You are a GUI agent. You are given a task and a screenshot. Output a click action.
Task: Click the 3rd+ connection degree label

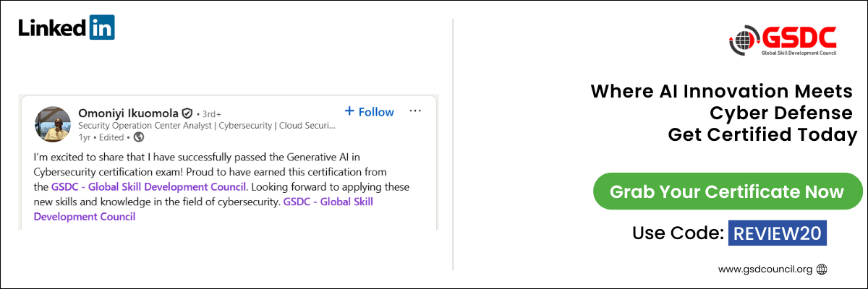click(210, 114)
